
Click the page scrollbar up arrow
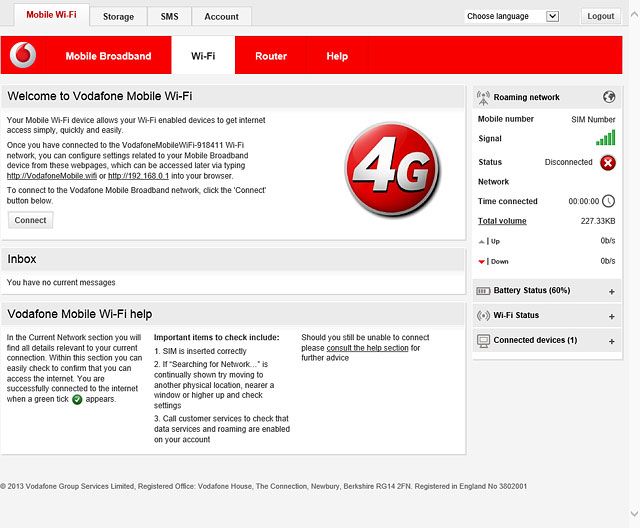[x=634, y=15]
